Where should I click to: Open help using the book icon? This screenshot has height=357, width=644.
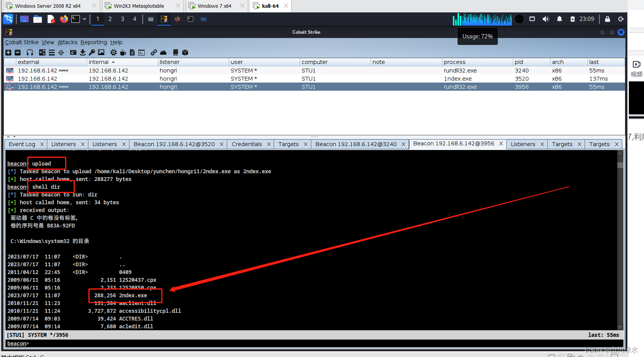tap(176, 52)
